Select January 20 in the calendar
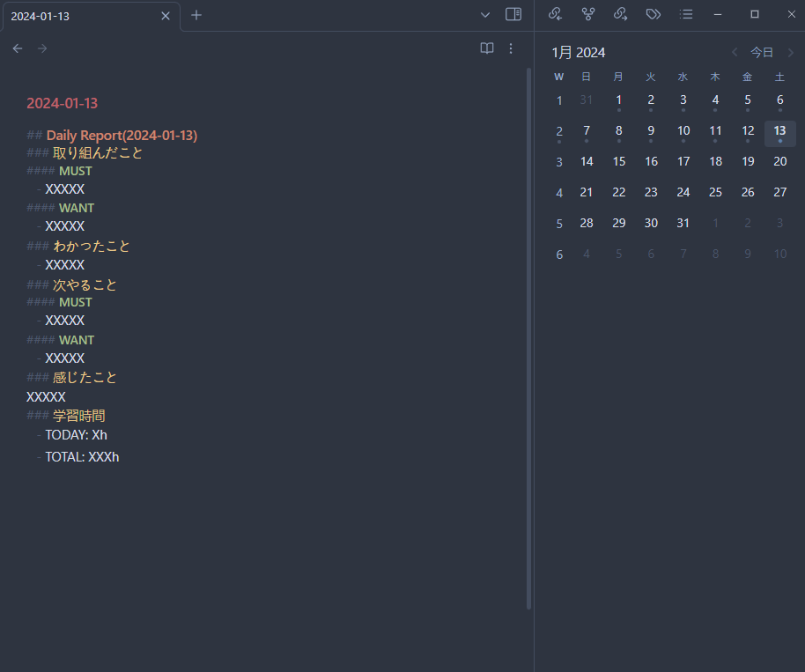The height and width of the screenshot is (672, 805). [779, 162]
